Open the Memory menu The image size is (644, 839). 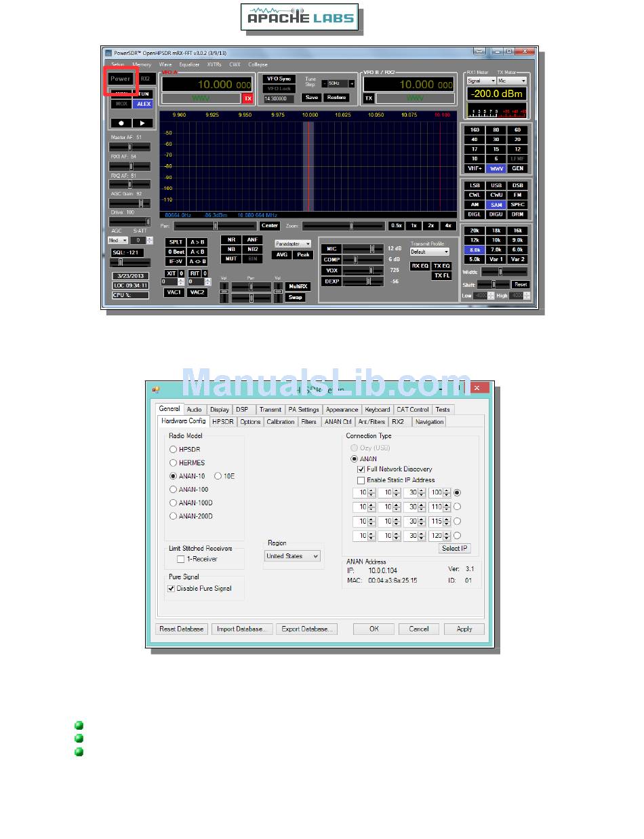click(142, 64)
